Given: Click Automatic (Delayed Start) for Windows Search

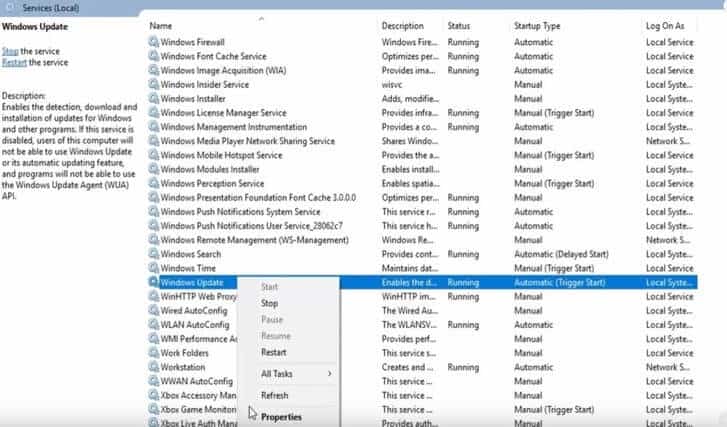Looking at the screenshot, I should [x=561, y=254].
